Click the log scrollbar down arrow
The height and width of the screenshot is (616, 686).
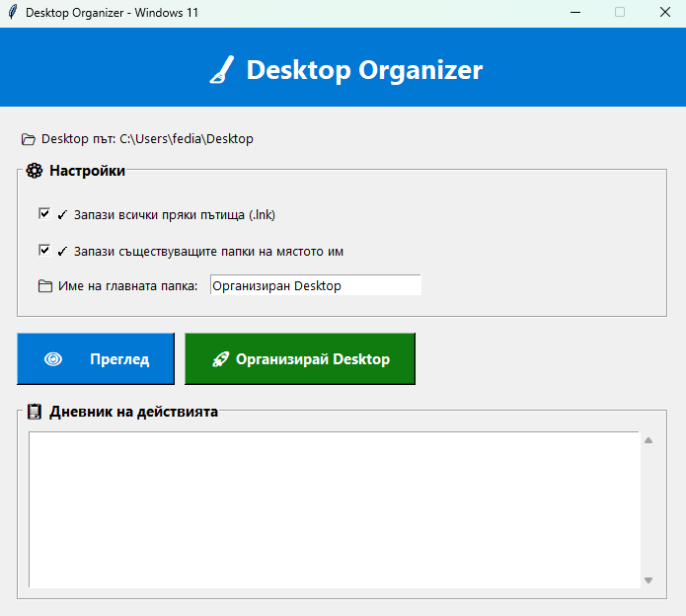pos(648,580)
